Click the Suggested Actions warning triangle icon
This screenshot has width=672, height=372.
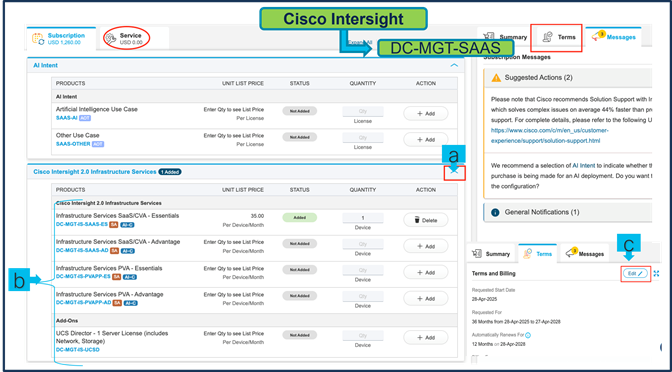tap(496, 78)
